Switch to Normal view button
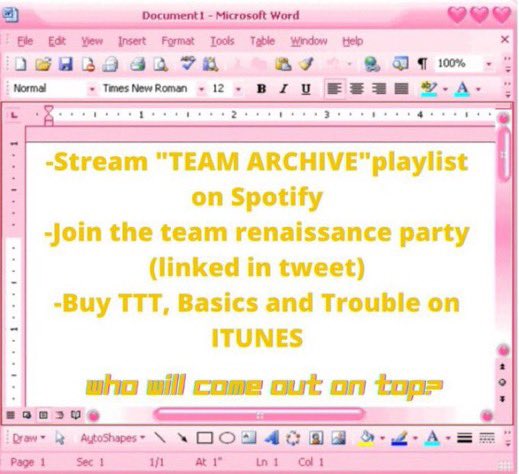519x474 pixels. (x=11, y=415)
